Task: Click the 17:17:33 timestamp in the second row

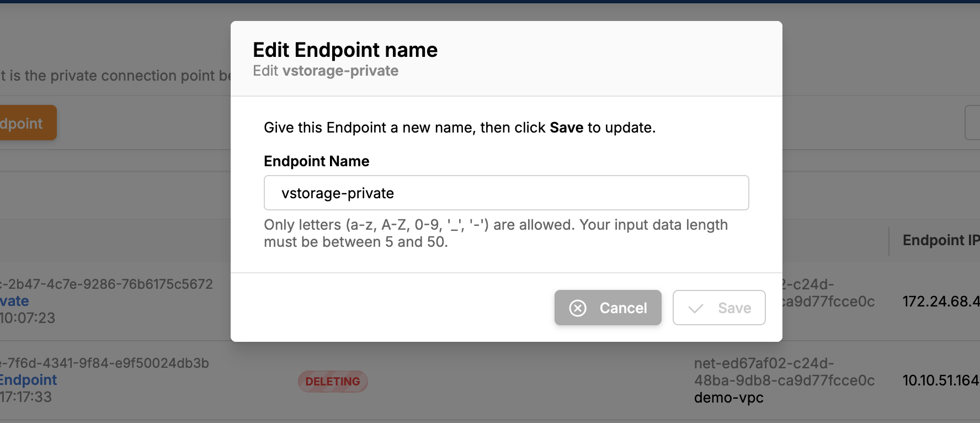Action: point(25,397)
